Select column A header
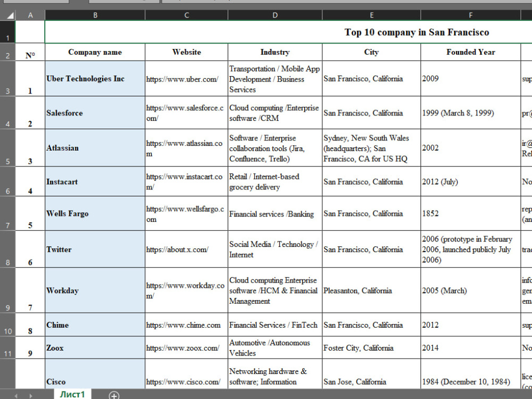 30,15
